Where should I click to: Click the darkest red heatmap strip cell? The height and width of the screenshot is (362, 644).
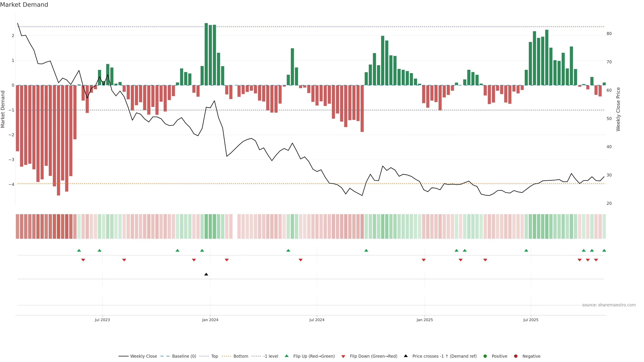59,226
